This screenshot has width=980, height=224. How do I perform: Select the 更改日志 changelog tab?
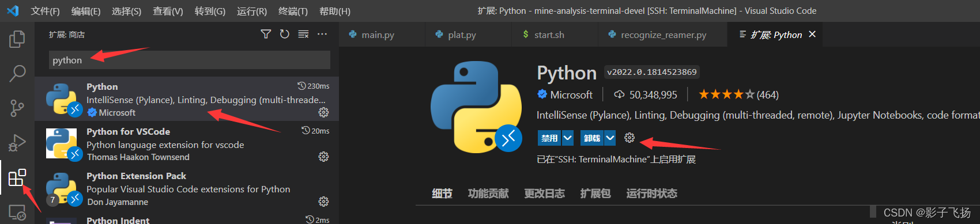point(544,193)
